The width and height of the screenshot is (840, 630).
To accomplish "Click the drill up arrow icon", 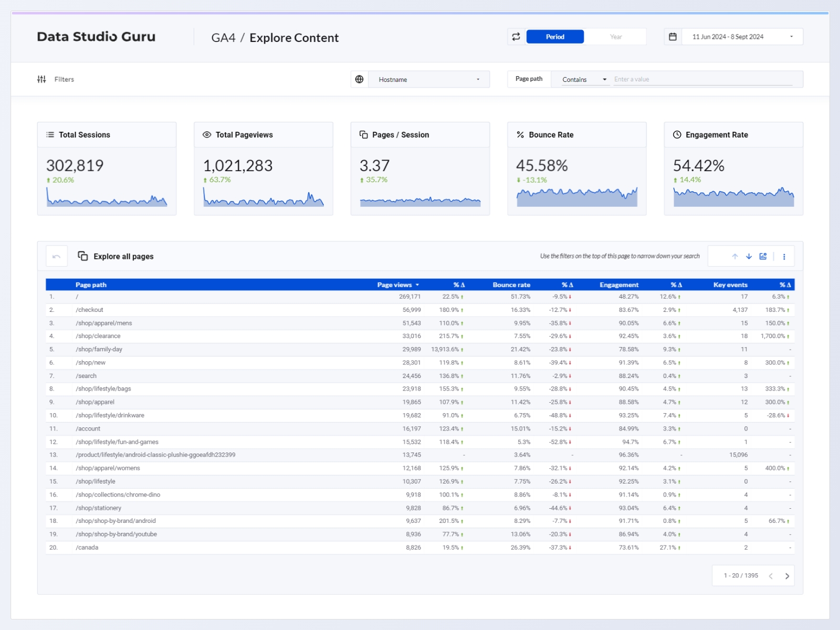I will tap(735, 256).
